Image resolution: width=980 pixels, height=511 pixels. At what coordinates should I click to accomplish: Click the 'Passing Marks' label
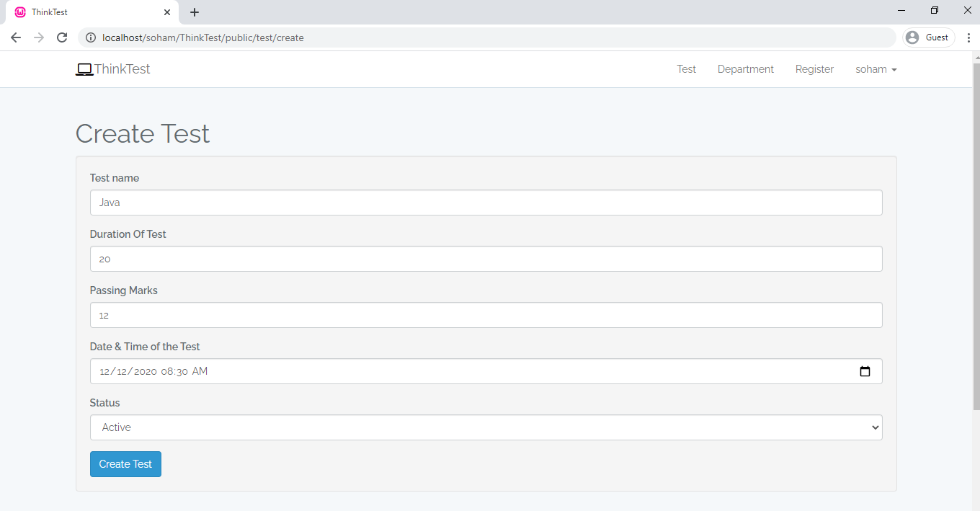pos(124,290)
